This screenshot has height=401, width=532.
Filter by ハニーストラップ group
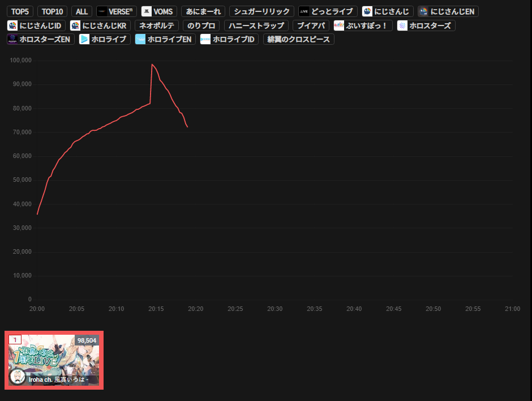256,25
